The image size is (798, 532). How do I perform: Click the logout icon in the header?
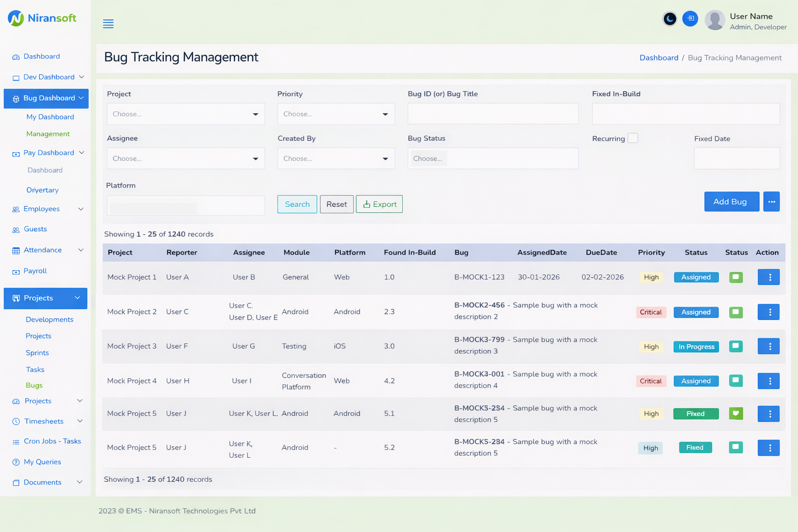point(690,19)
